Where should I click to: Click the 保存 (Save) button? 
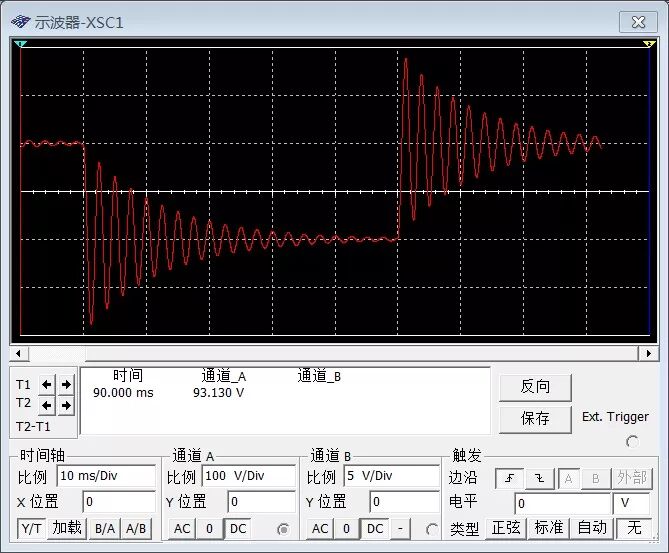click(535, 418)
